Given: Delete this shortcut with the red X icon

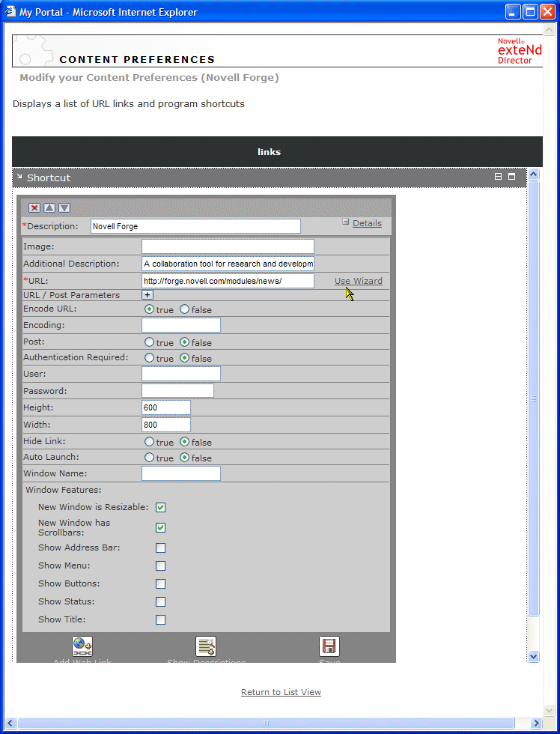Looking at the screenshot, I should click(x=34, y=208).
